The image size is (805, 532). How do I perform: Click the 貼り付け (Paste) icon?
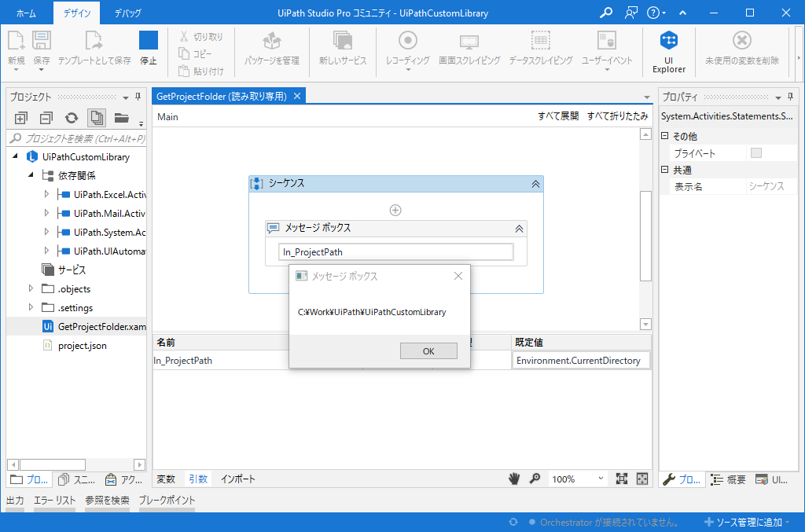184,71
